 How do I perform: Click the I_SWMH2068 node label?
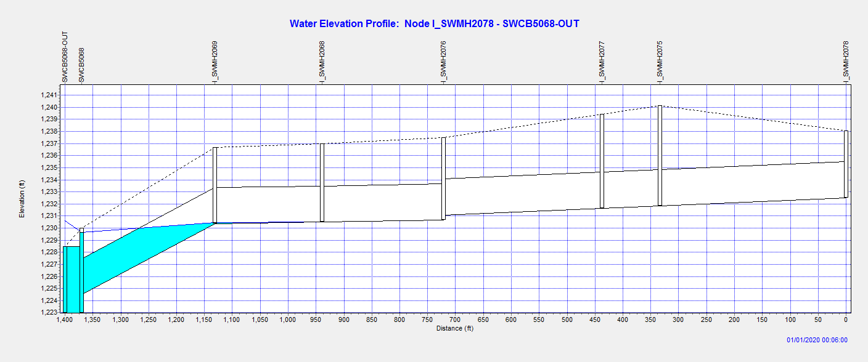(322, 62)
